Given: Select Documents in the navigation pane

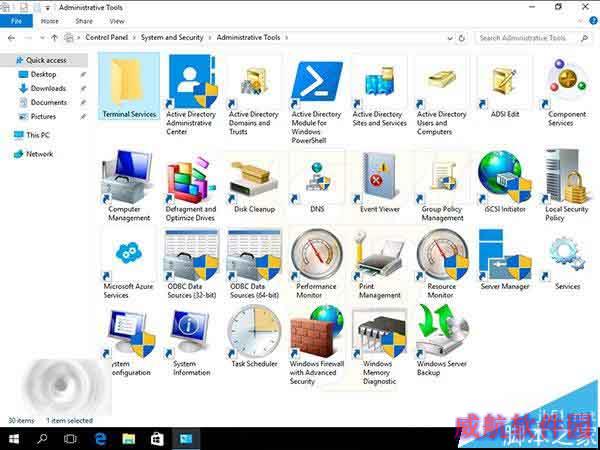Looking at the screenshot, I should tap(49, 103).
